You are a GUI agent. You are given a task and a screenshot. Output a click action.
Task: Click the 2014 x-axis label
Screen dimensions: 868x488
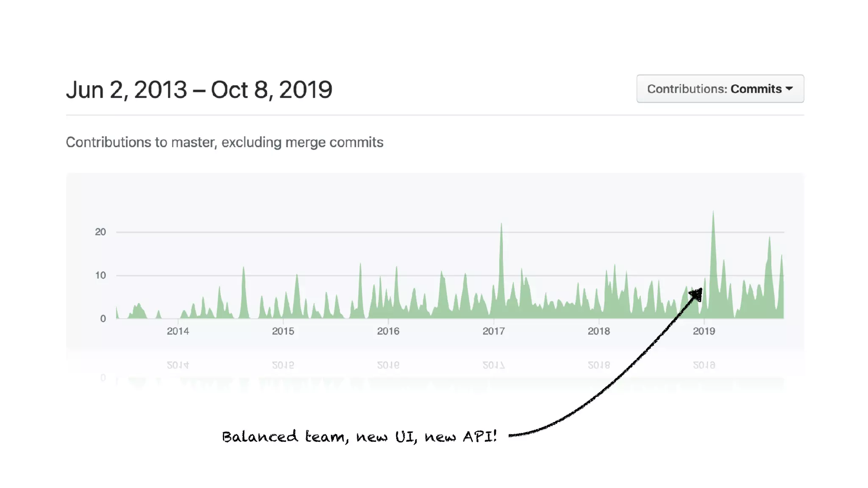point(178,331)
